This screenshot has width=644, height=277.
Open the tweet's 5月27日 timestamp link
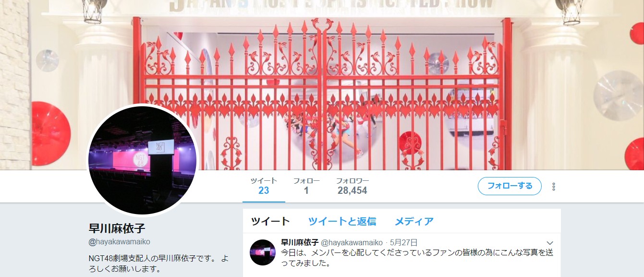404,242
